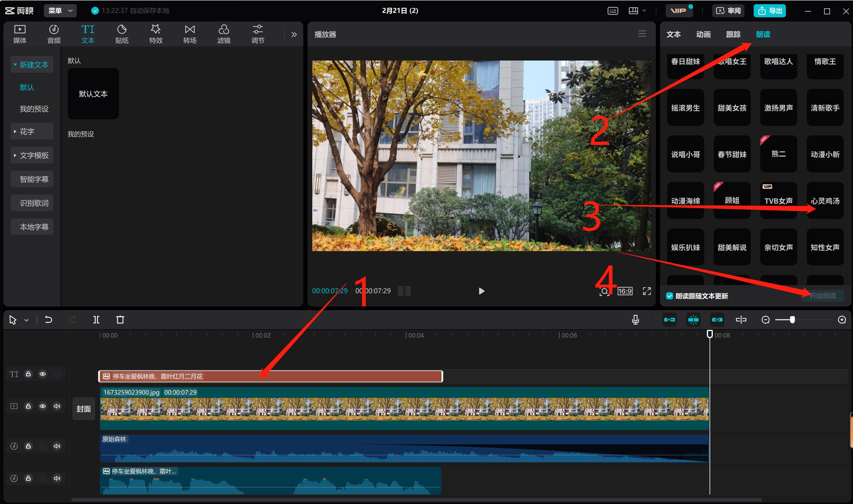
Task: Click the delete trash icon in timeline toolbar
Action: click(120, 320)
